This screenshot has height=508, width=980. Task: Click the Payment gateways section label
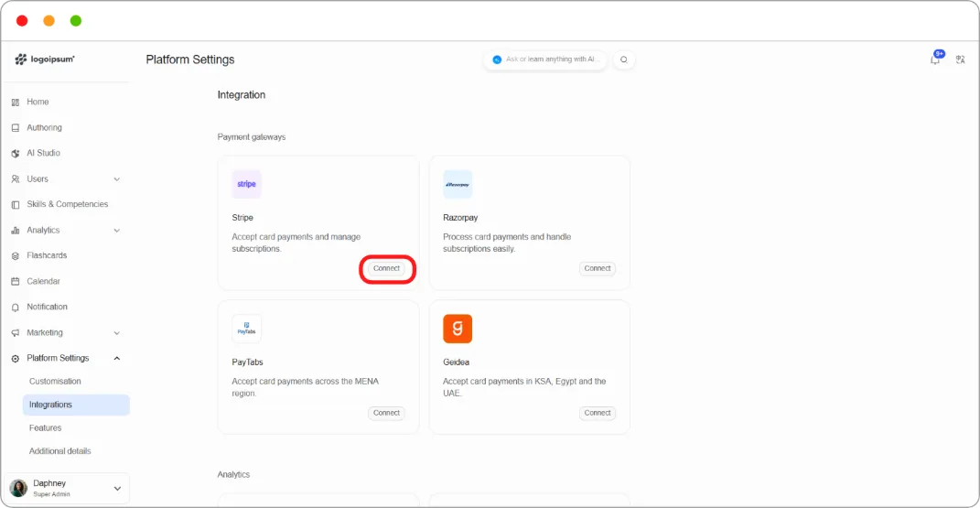pos(252,137)
